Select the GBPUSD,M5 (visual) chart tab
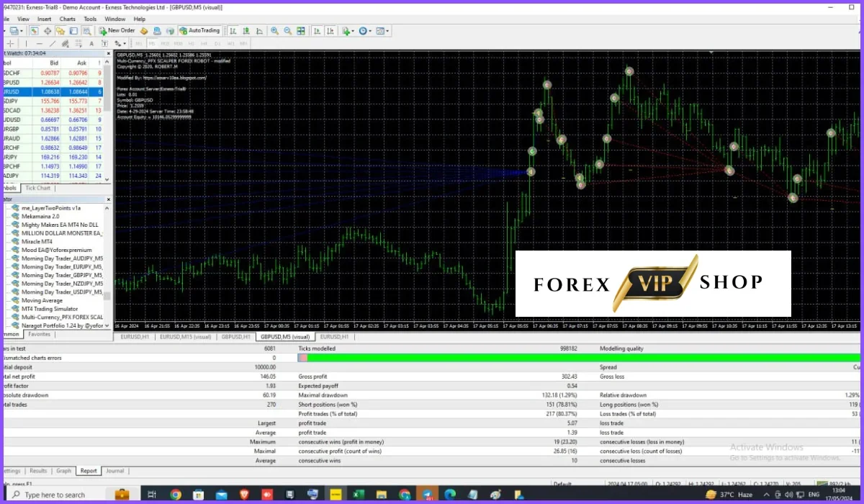The image size is (864, 504). click(x=285, y=336)
